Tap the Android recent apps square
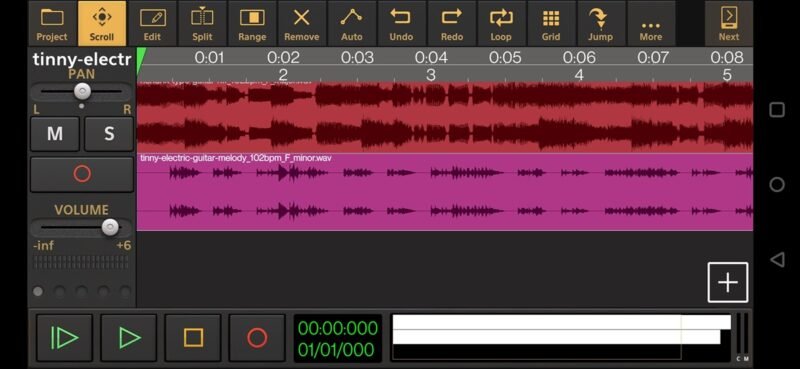The width and height of the screenshot is (800, 369). [x=777, y=109]
